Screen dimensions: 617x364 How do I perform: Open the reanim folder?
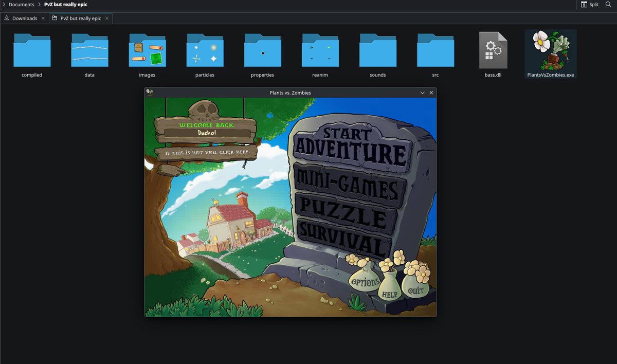coord(320,50)
